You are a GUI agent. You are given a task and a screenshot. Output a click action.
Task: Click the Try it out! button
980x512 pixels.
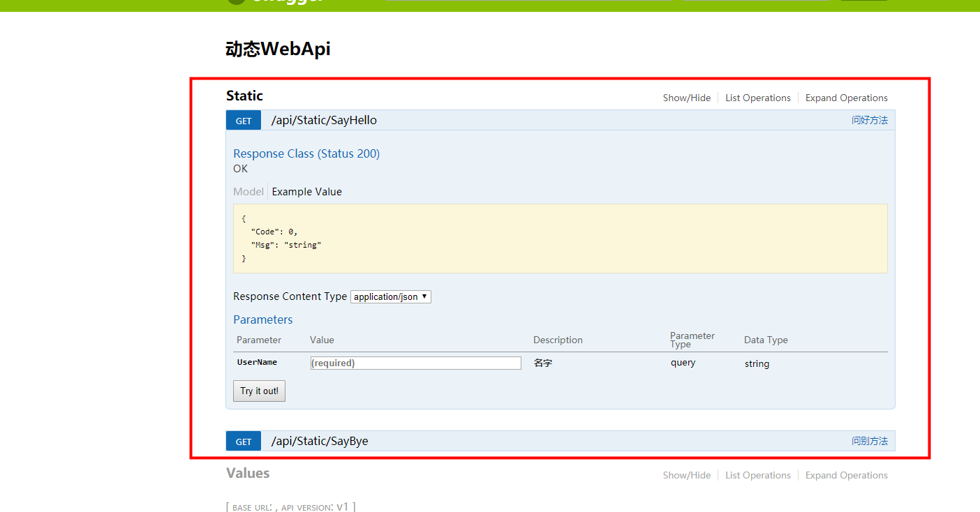[259, 391]
